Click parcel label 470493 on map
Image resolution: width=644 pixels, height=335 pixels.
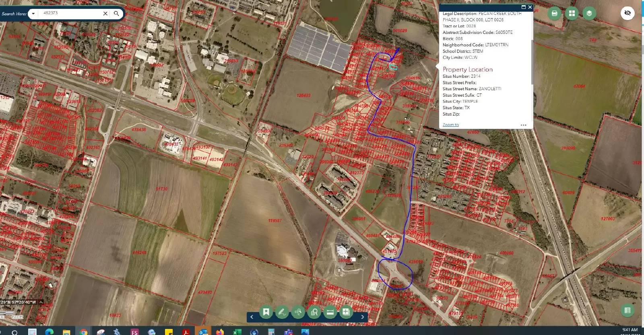point(204,292)
